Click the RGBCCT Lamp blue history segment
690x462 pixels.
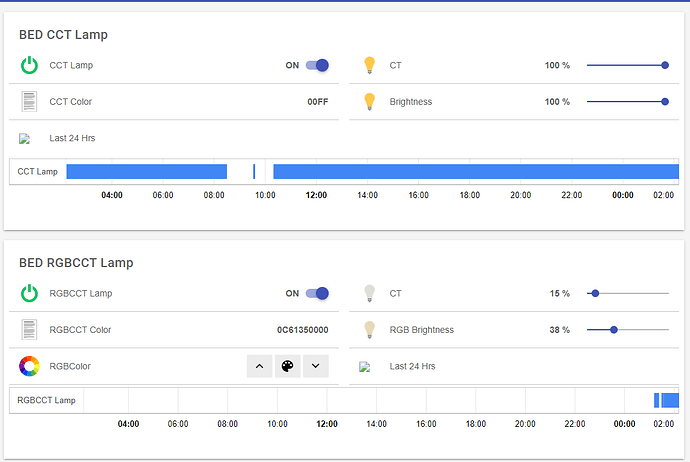pyautogui.click(x=669, y=400)
